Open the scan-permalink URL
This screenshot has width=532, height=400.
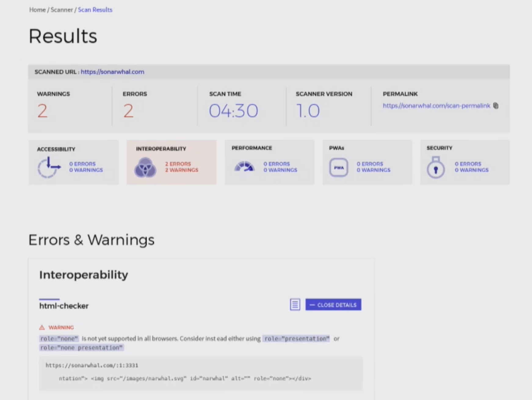[x=436, y=106]
